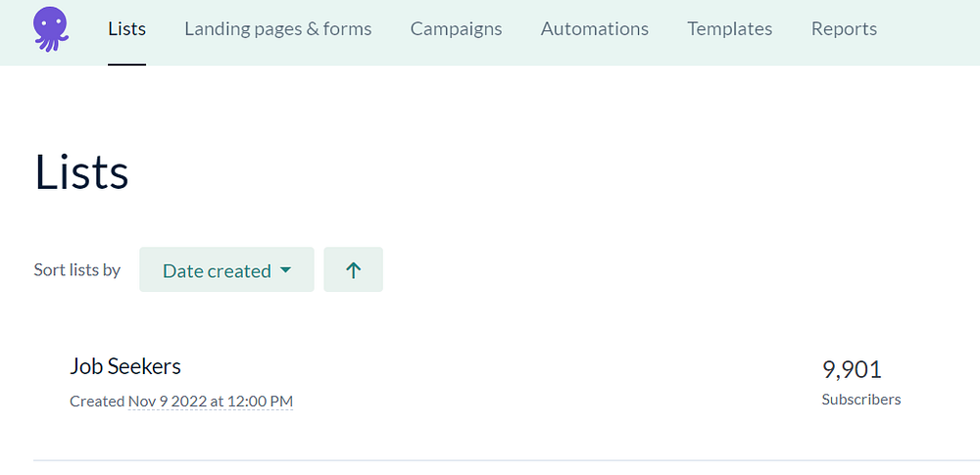Viewport: 980px width, 475px height.
Task: Select the Lists tab
Action: (x=126, y=29)
